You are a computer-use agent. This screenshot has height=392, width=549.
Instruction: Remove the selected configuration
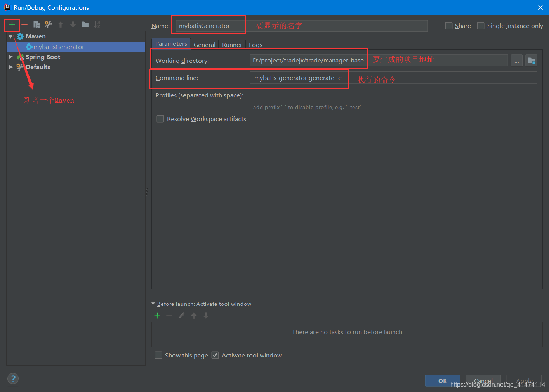pyautogui.click(x=24, y=24)
